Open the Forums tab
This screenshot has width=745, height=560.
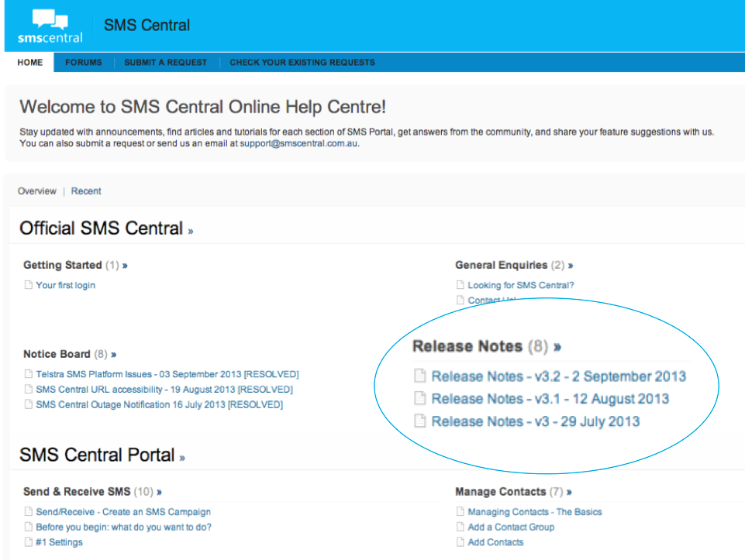tap(83, 63)
